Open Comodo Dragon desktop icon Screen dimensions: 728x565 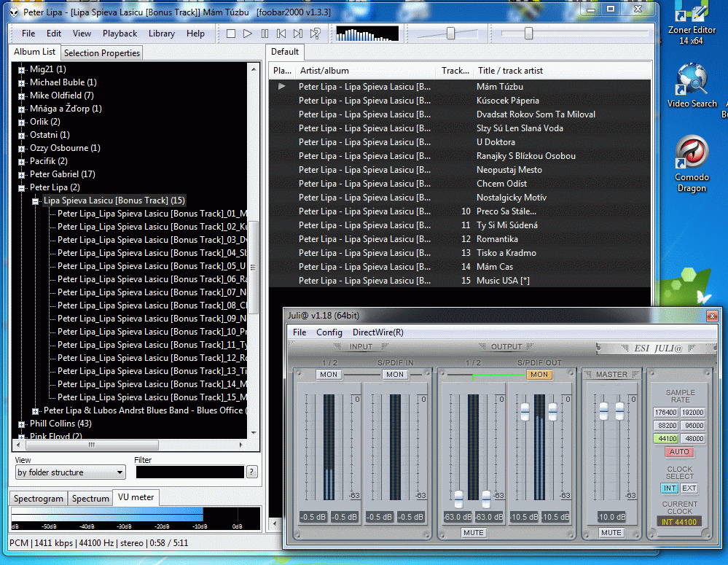coord(692,163)
